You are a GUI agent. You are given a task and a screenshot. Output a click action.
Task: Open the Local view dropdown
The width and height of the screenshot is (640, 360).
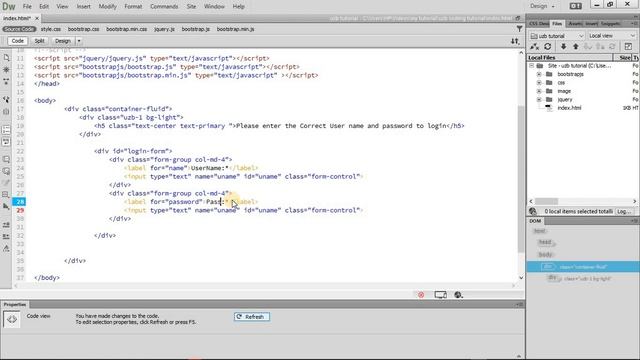tap(612, 36)
